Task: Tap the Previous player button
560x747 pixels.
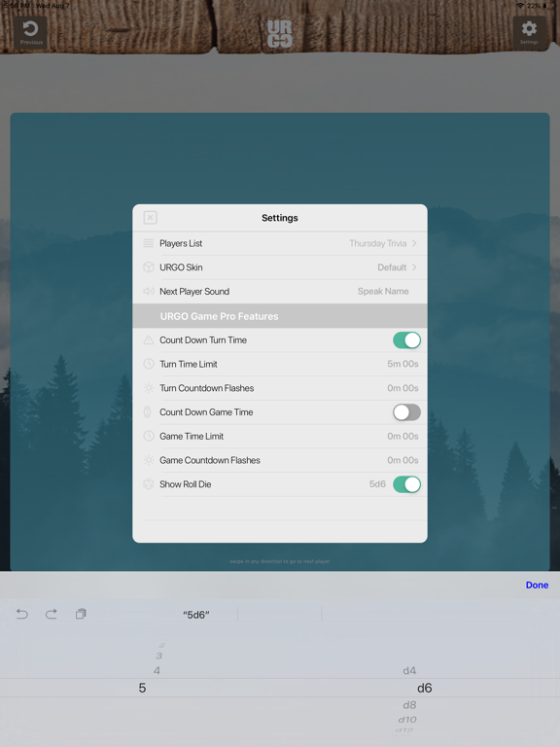Action: coord(30,32)
